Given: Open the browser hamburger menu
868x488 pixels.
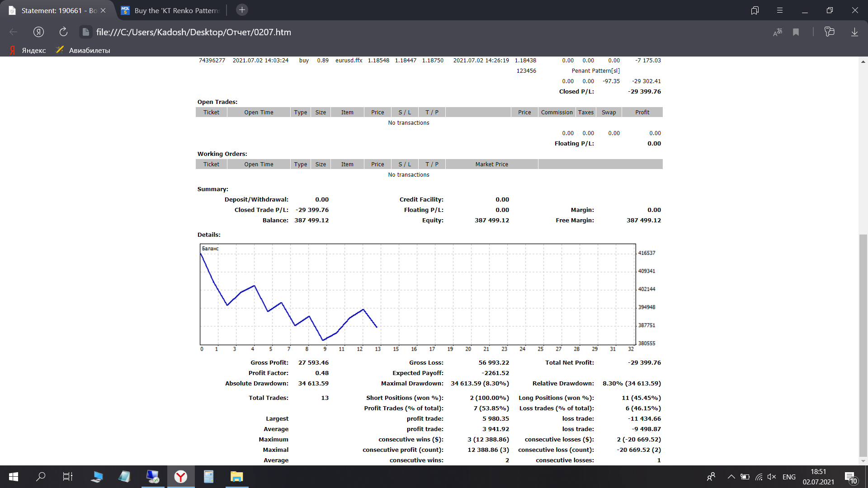Looking at the screenshot, I should point(780,10).
